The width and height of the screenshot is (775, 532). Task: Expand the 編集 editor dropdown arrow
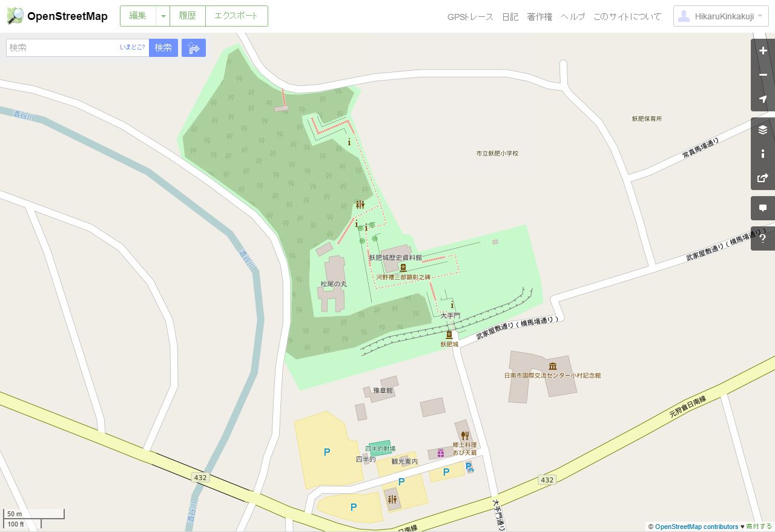163,16
